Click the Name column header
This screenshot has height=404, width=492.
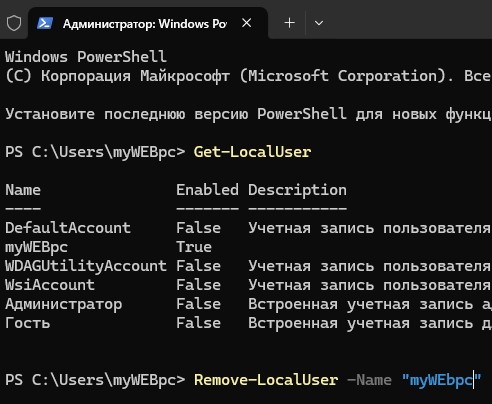click(23, 190)
